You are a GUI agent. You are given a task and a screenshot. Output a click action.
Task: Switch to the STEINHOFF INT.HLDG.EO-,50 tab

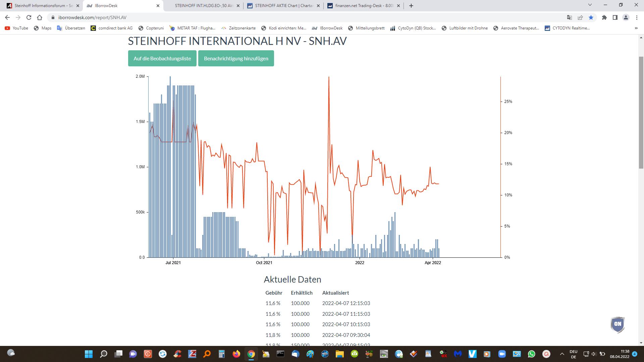click(x=204, y=6)
